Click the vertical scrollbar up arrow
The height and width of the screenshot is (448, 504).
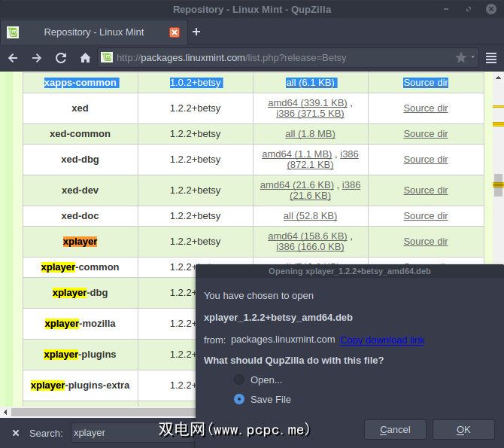pyautogui.click(x=498, y=78)
